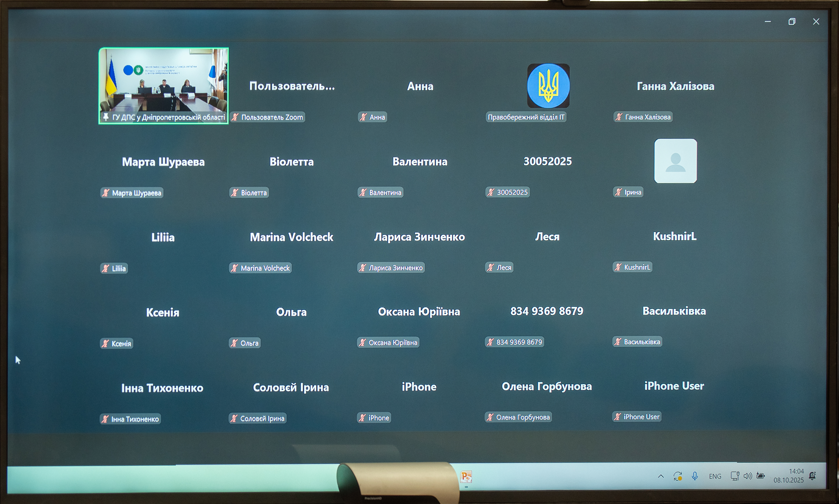The width and height of the screenshot is (839, 504).
Task: Click muted mic icon beside KushnirL label
Action: point(618,267)
